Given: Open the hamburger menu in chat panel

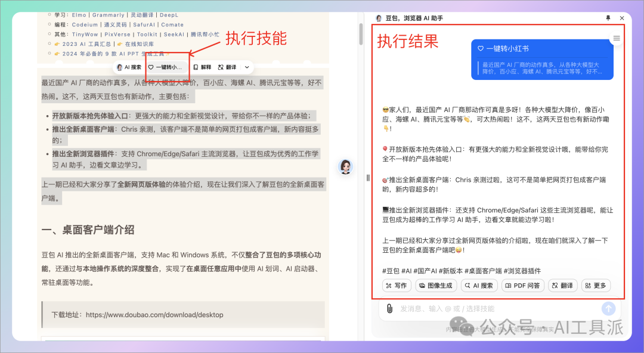Looking at the screenshot, I should click(x=617, y=38).
